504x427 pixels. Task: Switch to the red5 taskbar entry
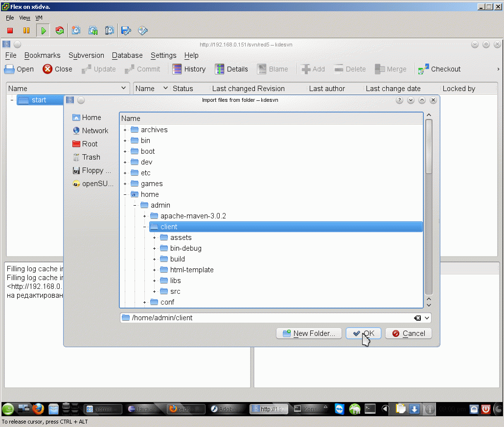186,409
